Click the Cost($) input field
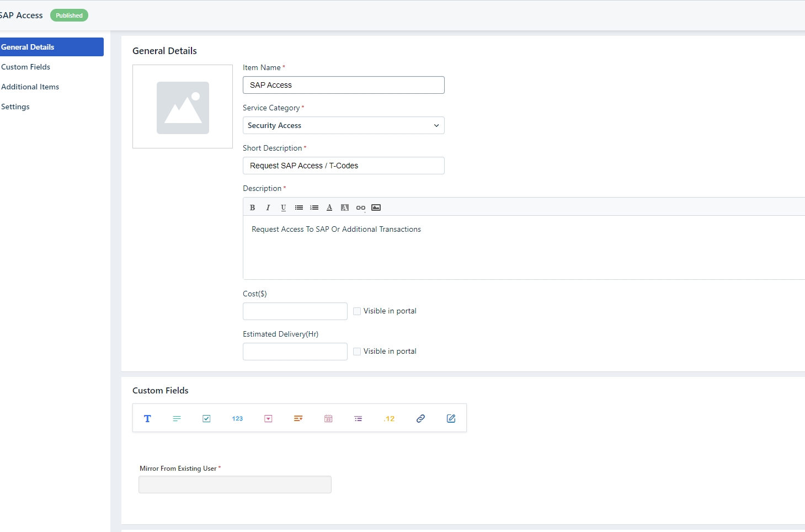Image resolution: width=805 pixels, height=532 pixels. coord(295,311)
